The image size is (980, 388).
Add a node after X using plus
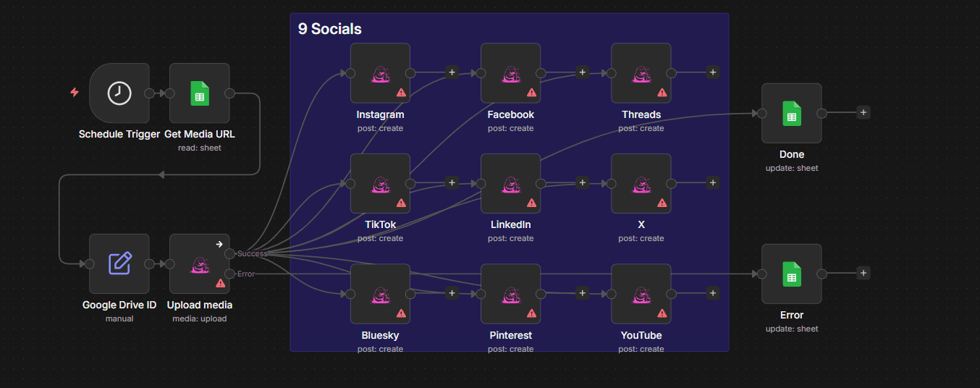tap(713, 183)
